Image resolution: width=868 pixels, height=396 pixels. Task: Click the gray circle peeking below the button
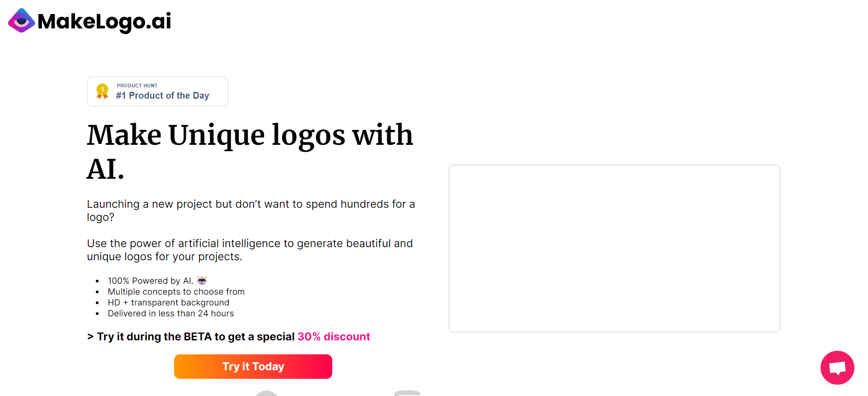[x=266, y=393]
